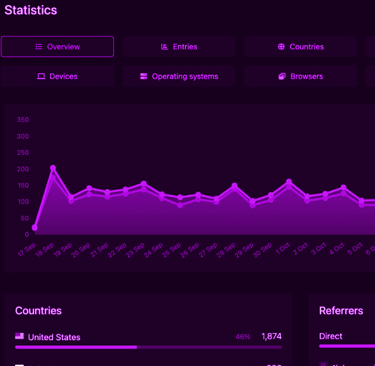Click the chart icon beside Entries

tap(164, 47)
